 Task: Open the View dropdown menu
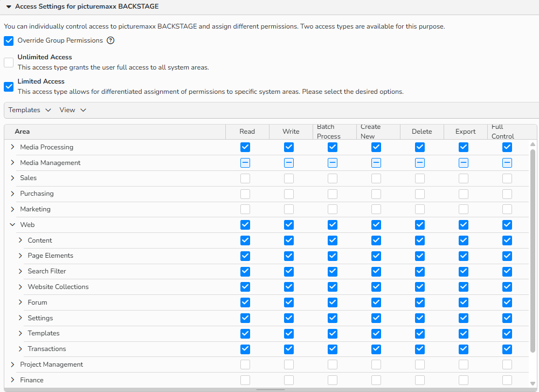[73, 110]
